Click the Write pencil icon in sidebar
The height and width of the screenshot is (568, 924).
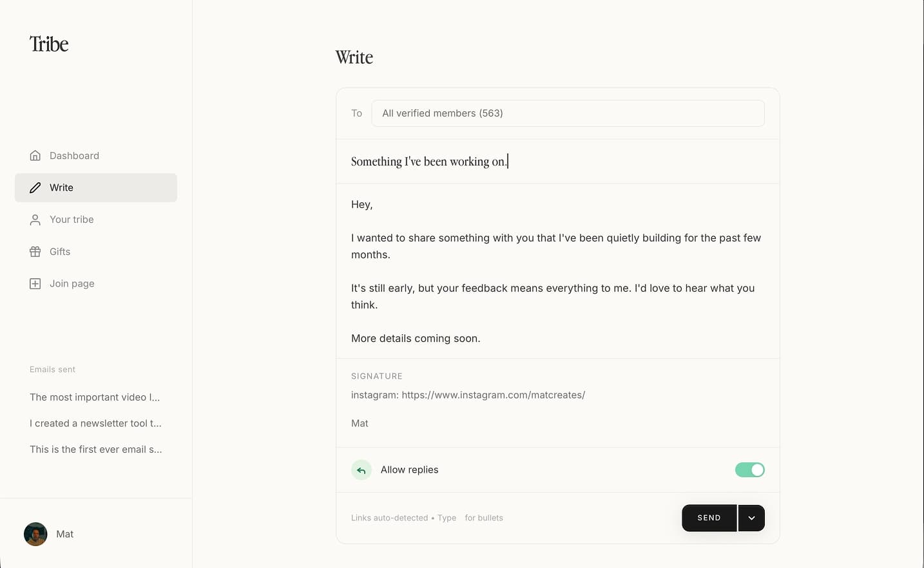[35, 187]
